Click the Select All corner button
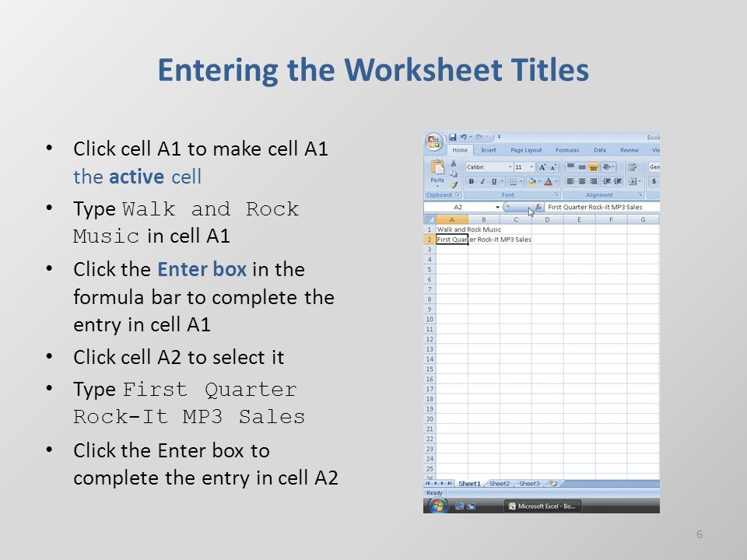This screenshot has height=560, width=747. pyautogui.click(x=430, y=220)
